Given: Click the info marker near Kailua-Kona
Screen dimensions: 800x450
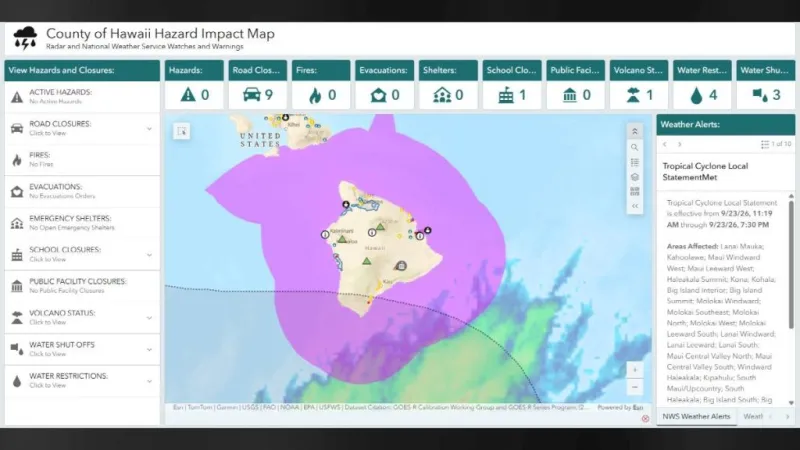Looking at the screenshot, I should pos(325,235).
